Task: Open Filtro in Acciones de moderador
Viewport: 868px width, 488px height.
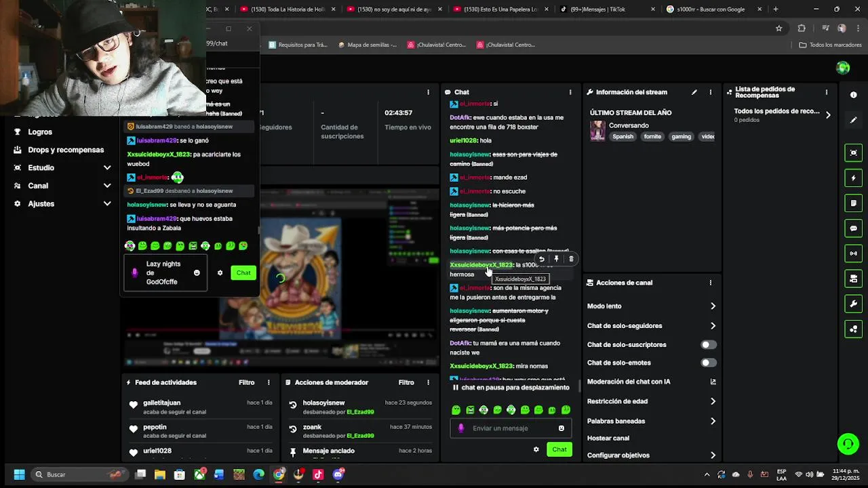Action: (406, 382)
